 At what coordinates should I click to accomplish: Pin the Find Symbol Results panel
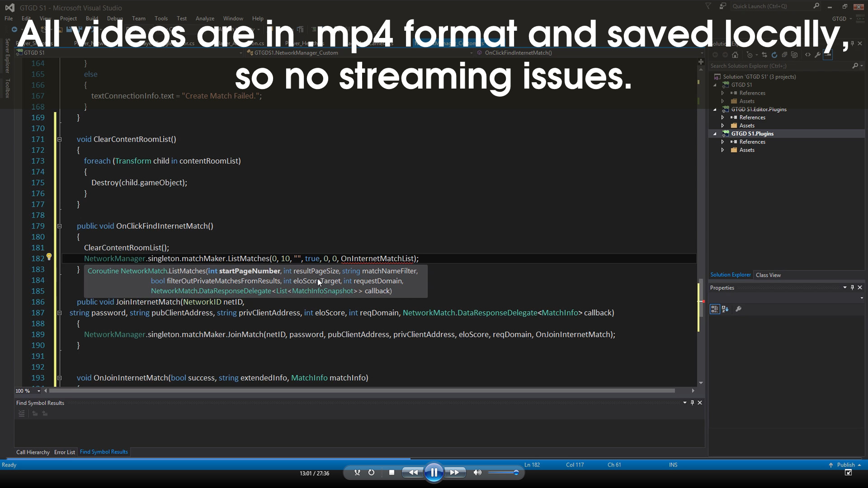(x=692, y=403)
